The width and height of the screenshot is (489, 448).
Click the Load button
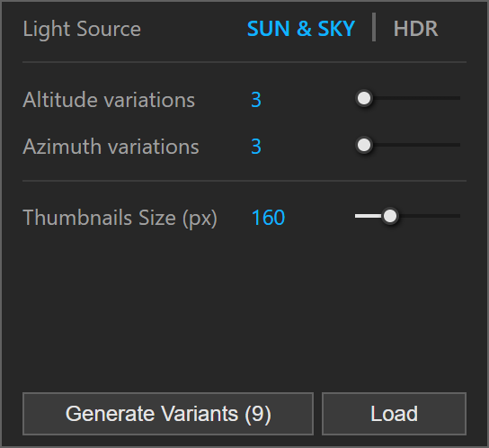coord(395,414)
